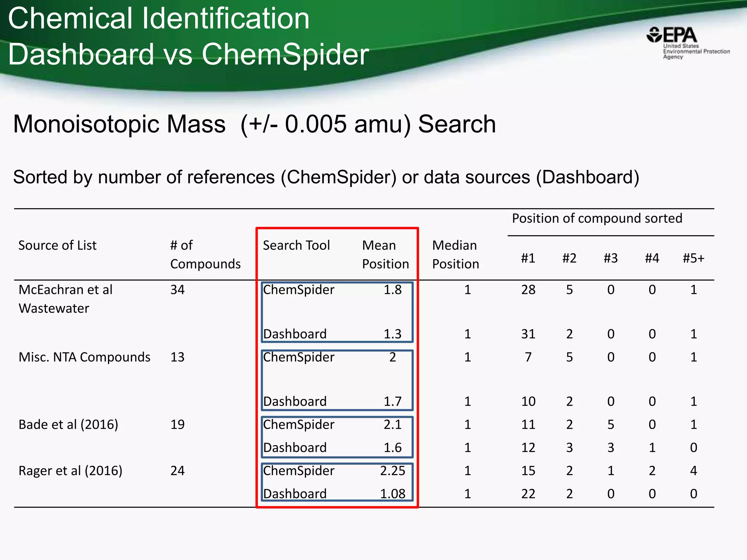Screen dimensions: 747x560
Task: Click the 'Position of compound sorted' header
Action: (597, 218)
